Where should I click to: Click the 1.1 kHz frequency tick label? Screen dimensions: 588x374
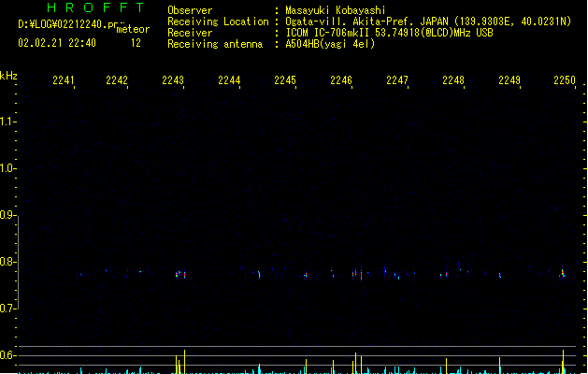pos(7,122)
